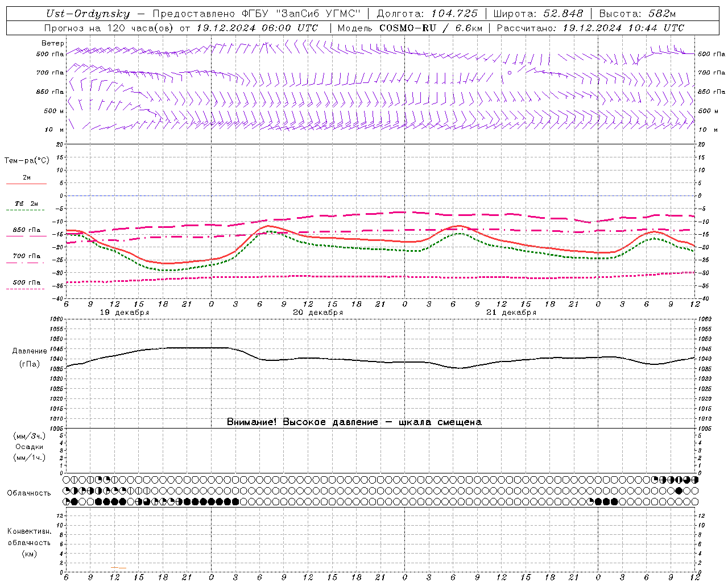Click the Облачность cloud cover label
The image size is (728, 582).
(29, 493)
